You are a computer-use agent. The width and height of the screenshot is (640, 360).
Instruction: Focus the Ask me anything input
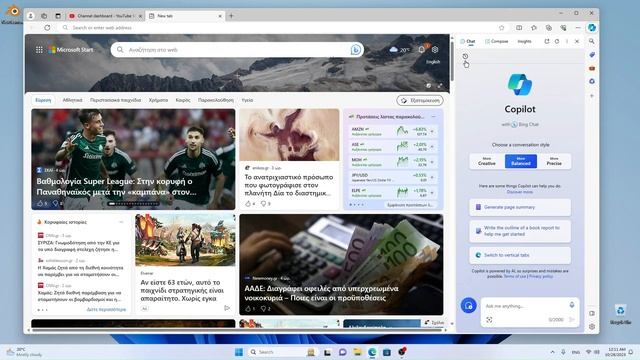click(524, 306)
